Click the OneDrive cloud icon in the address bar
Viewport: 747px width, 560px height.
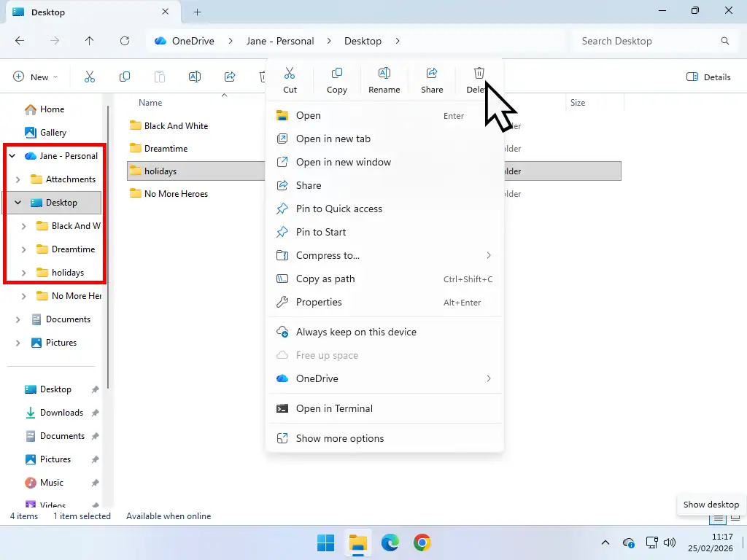click(x=160, y=41)
